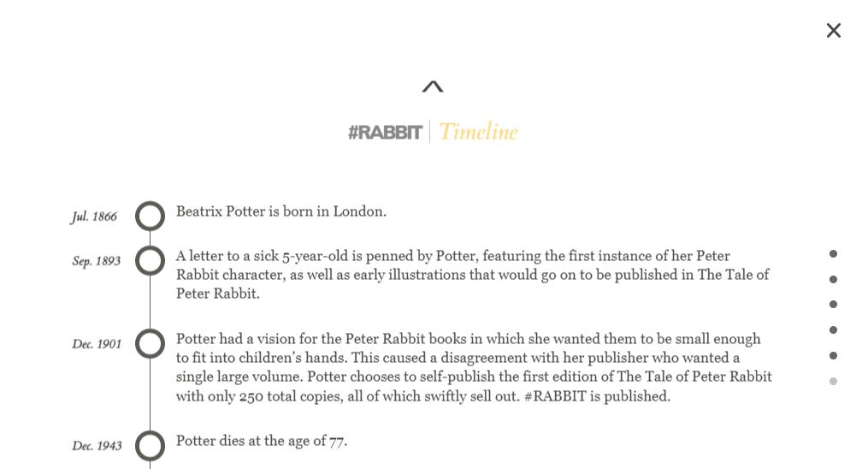Click the #RABBIT logo heading
868x469 pixels.
click(385, 133)
